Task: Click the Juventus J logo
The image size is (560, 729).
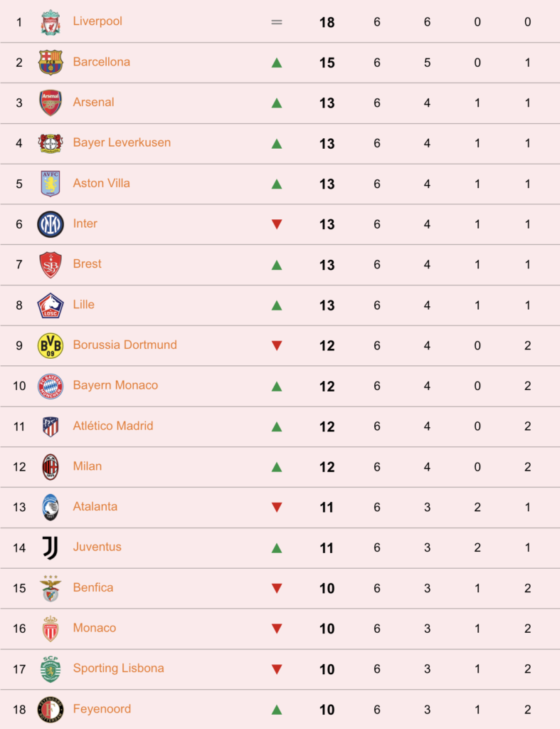Action: click(51, 547)
